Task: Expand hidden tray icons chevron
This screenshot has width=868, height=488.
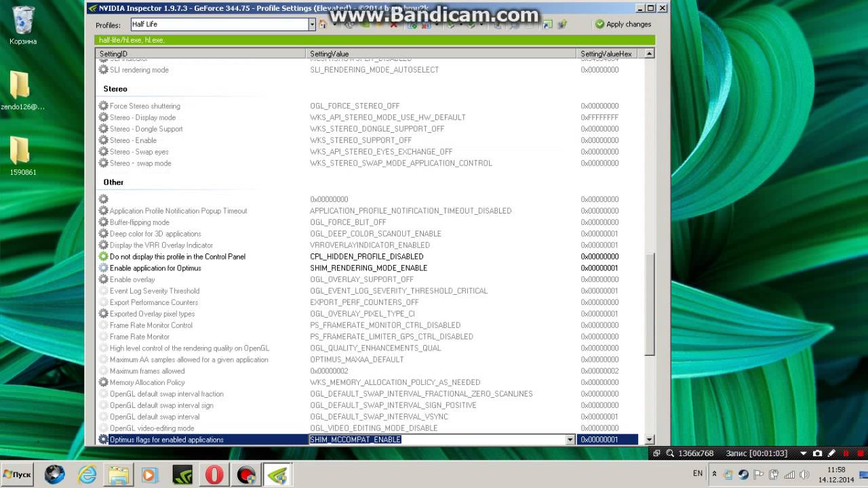Action: click(x=714, y=474)
